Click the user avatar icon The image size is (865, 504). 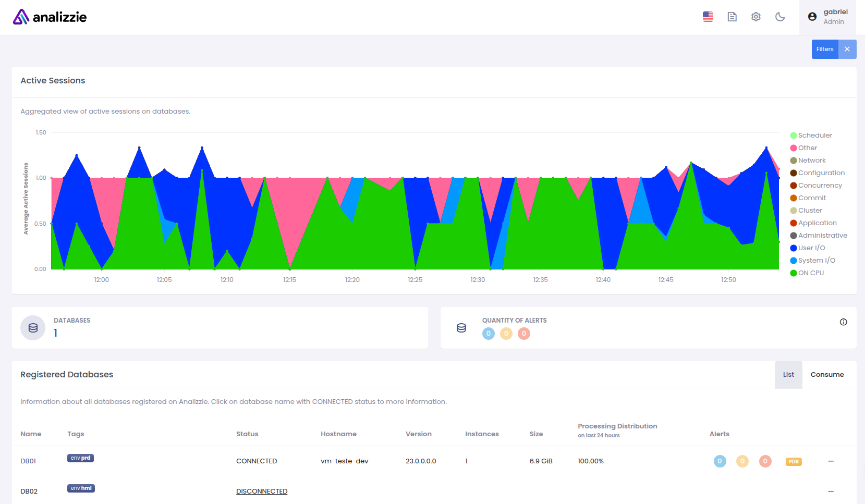tap(812, 17)
